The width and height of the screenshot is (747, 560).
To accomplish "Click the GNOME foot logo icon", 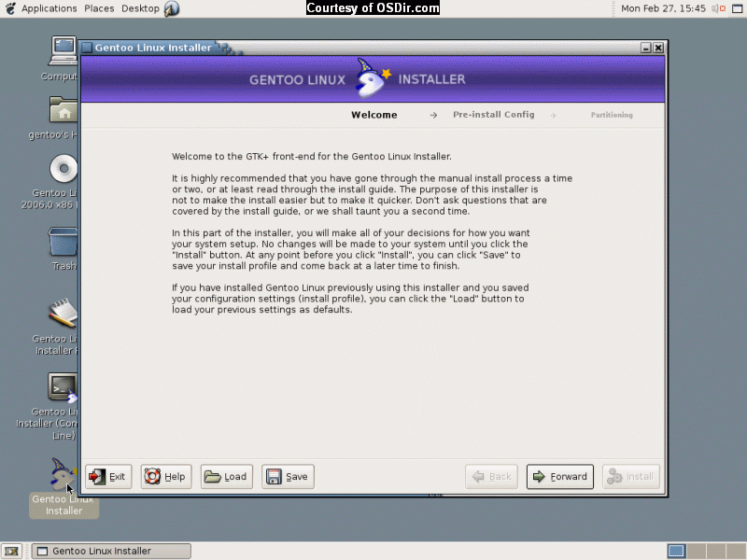I will pyautogui.click(x=10, y=8).
